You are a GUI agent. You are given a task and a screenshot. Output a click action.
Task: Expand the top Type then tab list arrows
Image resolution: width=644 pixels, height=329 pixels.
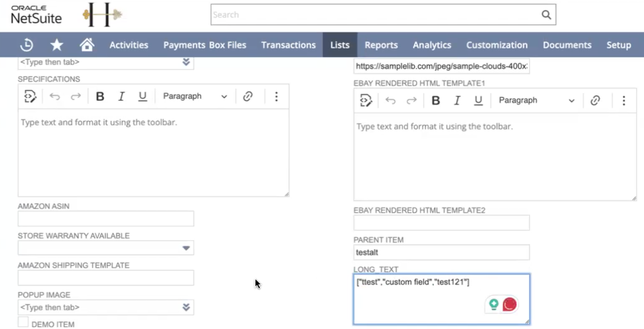point(186,62)
